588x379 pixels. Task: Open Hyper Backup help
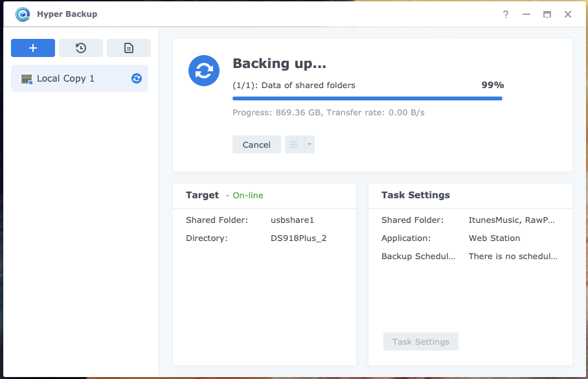(x=505, y=14)
